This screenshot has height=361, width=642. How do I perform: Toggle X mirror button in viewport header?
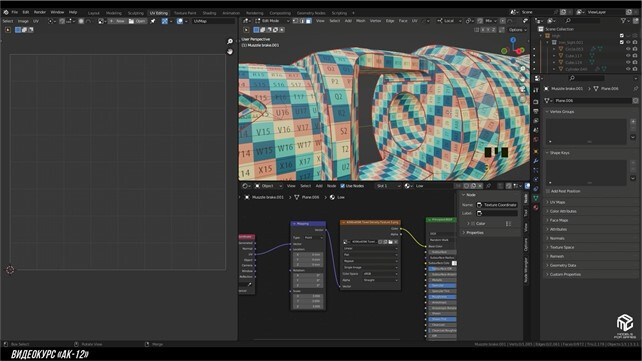483,30
